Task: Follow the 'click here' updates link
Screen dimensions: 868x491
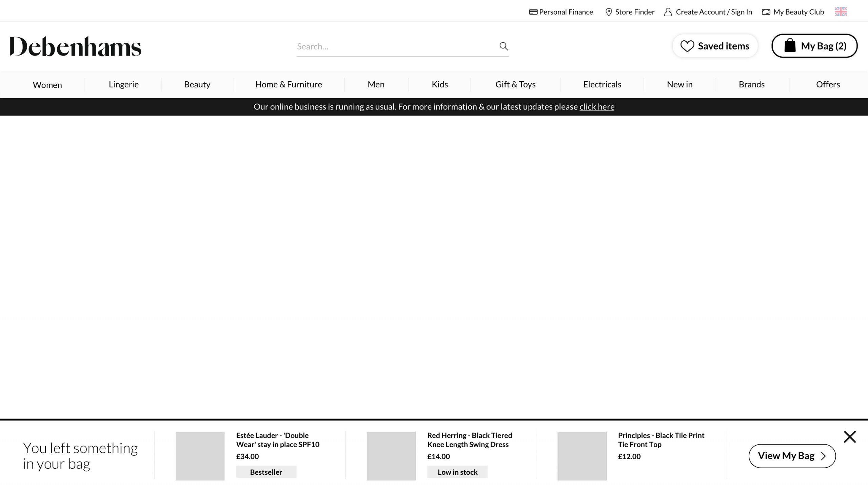Action: (596, 107)
